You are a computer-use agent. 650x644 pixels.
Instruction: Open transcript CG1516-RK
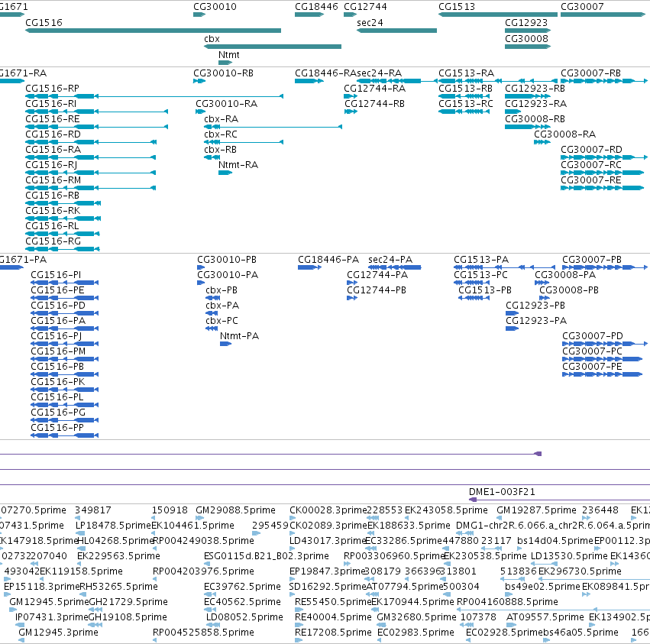(x=53, y=211)
